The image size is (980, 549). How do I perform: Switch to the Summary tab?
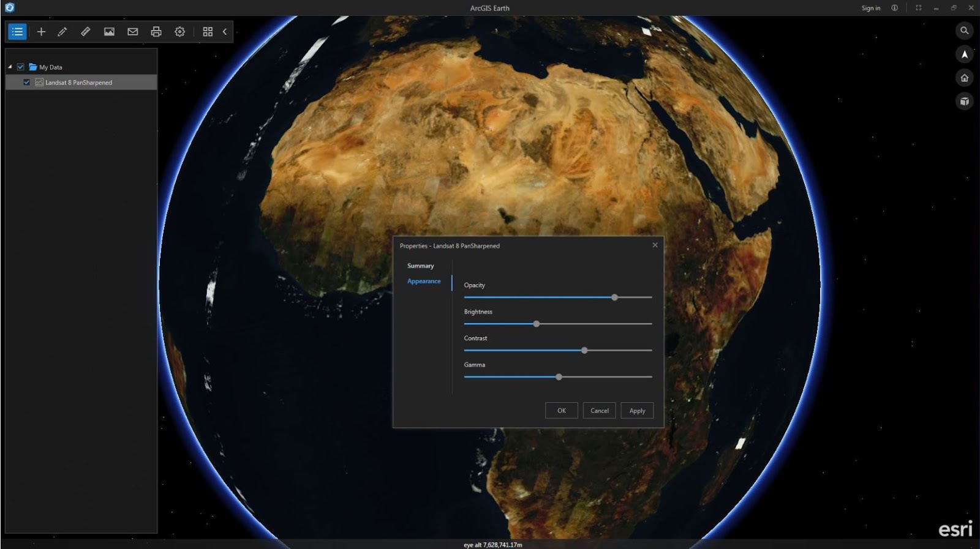[x=420, y=266]
